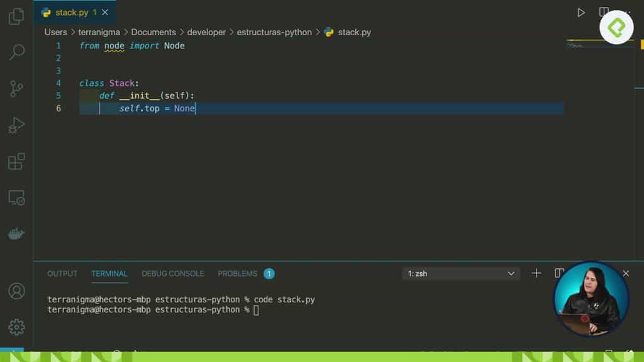Click the presenter webcam thumbnail
644x362 pixels.
591,299
